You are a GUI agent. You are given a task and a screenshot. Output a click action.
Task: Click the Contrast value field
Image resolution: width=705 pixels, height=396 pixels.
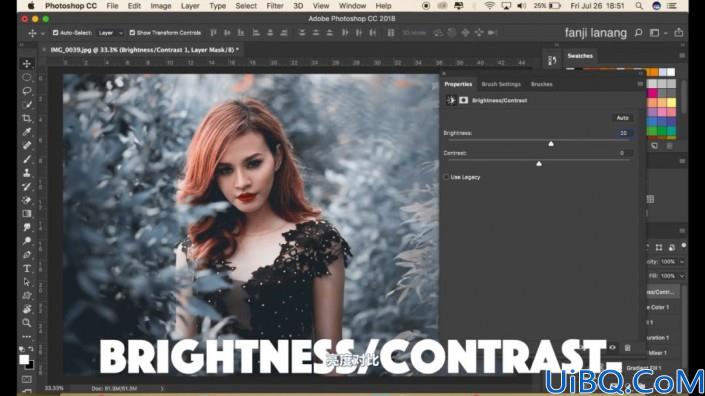click(622, 153)
